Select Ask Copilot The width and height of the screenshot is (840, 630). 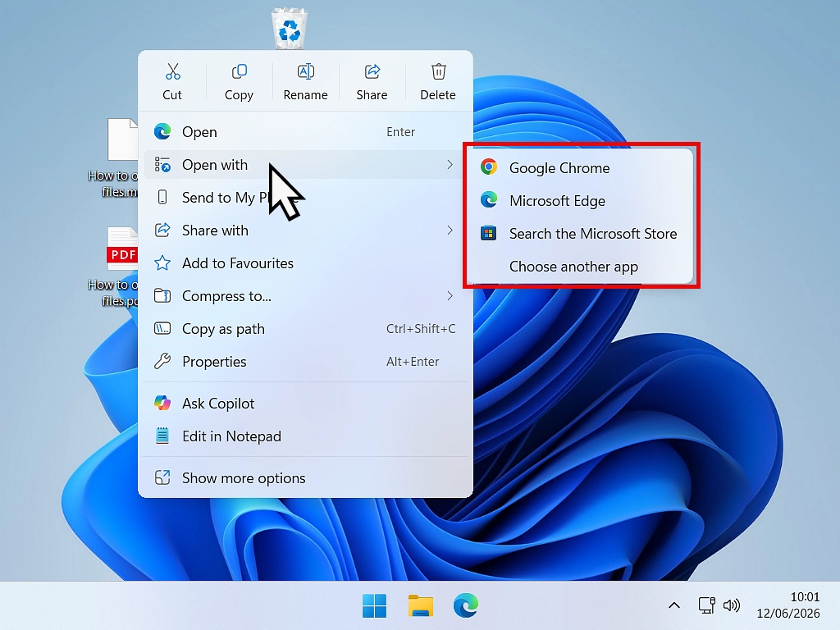(305, 403)
